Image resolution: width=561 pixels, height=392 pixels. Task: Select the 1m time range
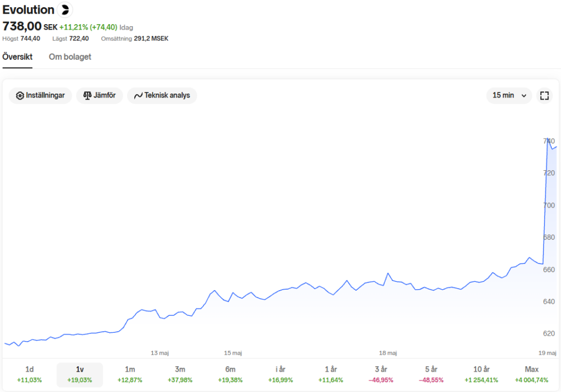point(130,374)
